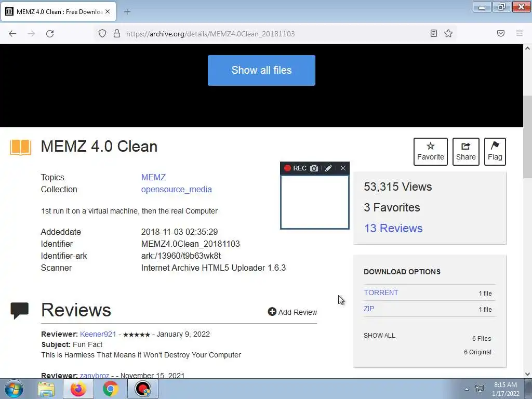
Task: Open the taskbar clock 8:15 AM
Action: [506, 389]
